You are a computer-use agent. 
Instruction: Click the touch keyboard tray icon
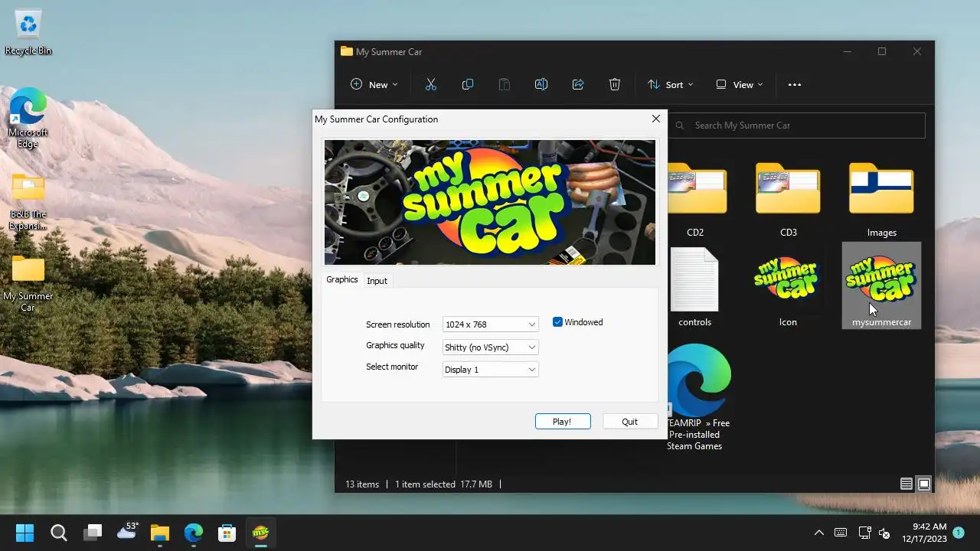pos(841,533)
